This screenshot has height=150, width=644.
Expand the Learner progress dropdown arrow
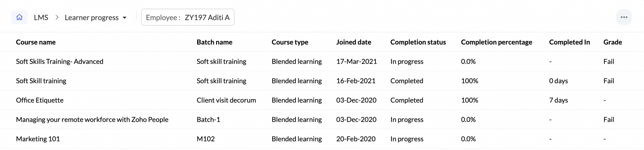tap(125, 18)
